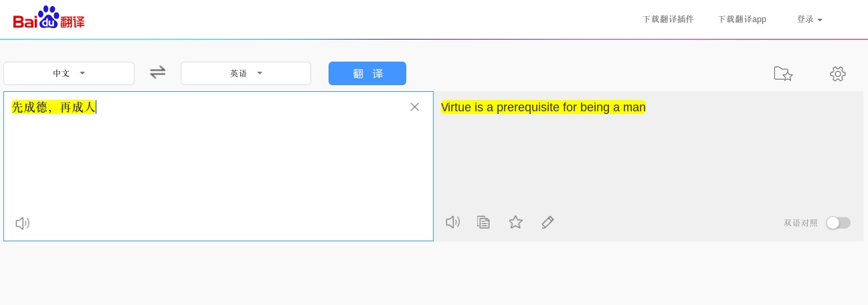Image resolution: width=868 pixels, height=305 pixels.
Task: Swap source and target languages
Action: coord(157,72)
